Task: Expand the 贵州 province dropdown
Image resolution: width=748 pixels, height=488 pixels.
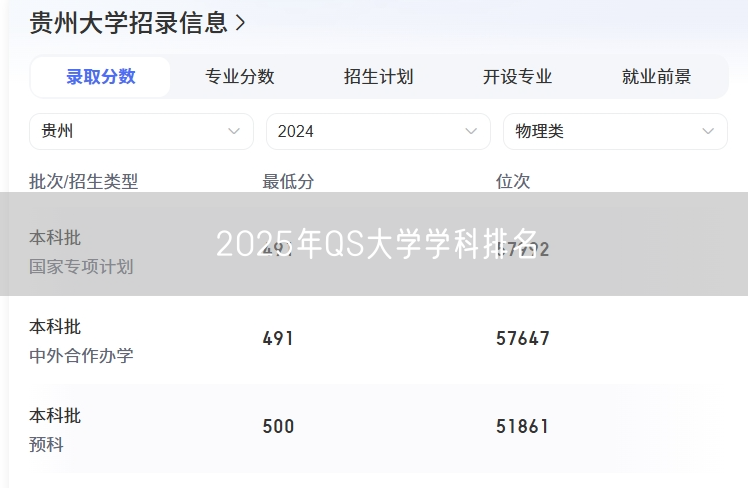Action: [x=141, y=131]
